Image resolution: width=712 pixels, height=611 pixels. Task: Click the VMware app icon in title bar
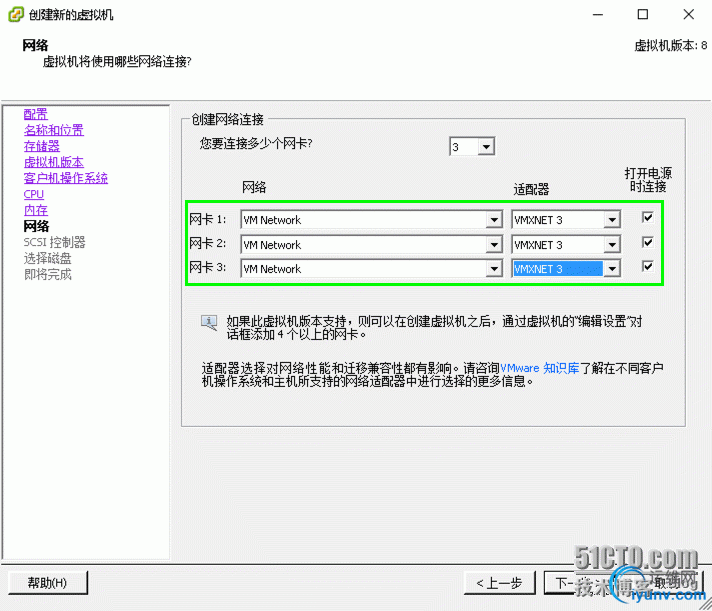[16, 14]
